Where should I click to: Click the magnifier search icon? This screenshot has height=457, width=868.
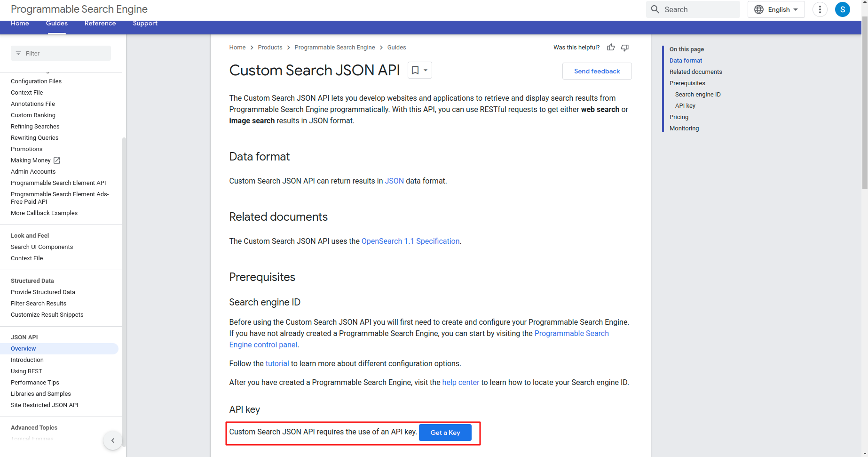pos(655,9)
